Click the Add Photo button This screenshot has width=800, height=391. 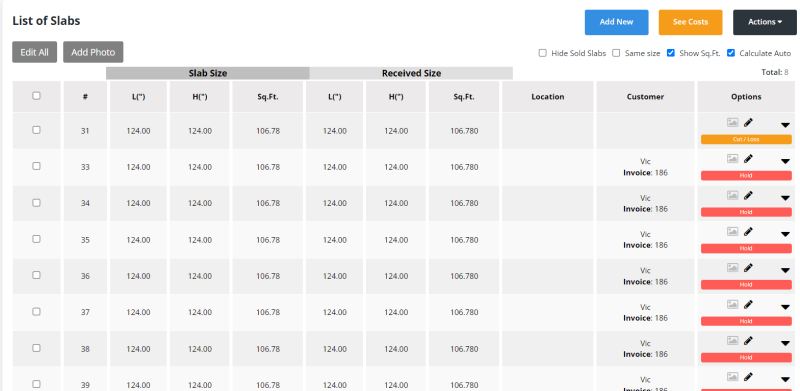pyautogui.click(x=93, y=52)
